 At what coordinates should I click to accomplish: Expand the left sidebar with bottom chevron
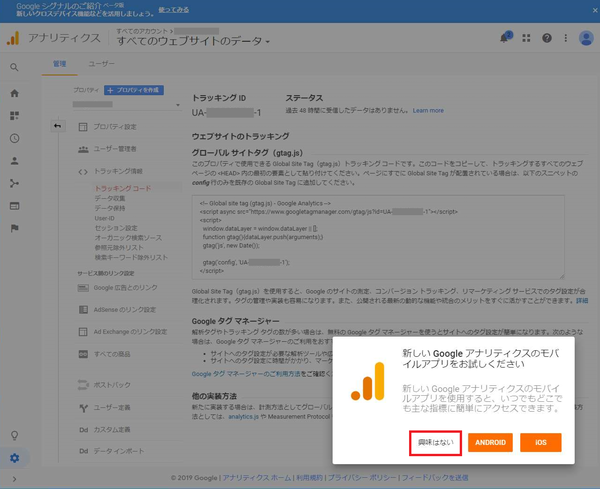[x=14, y=480]
